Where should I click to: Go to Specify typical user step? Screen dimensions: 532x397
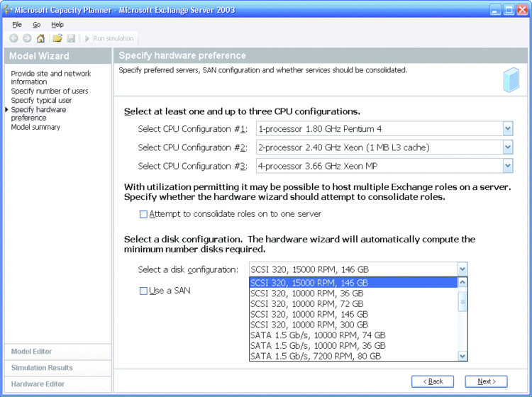41,101
